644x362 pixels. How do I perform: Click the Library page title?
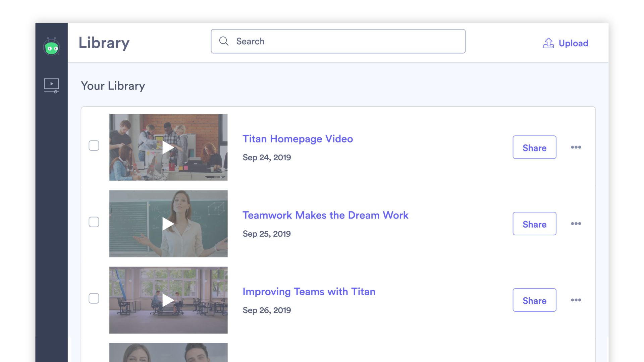(104, 43)
